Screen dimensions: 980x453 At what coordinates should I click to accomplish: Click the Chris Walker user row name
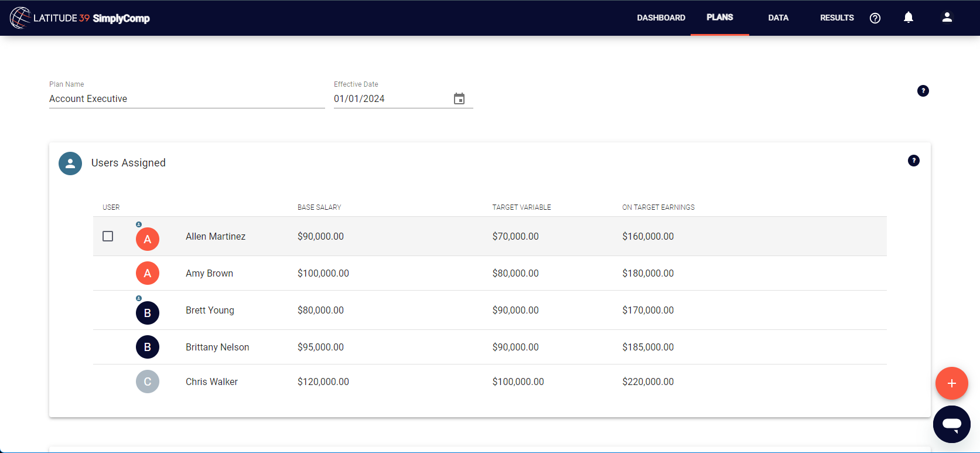[x=211, y=382]
